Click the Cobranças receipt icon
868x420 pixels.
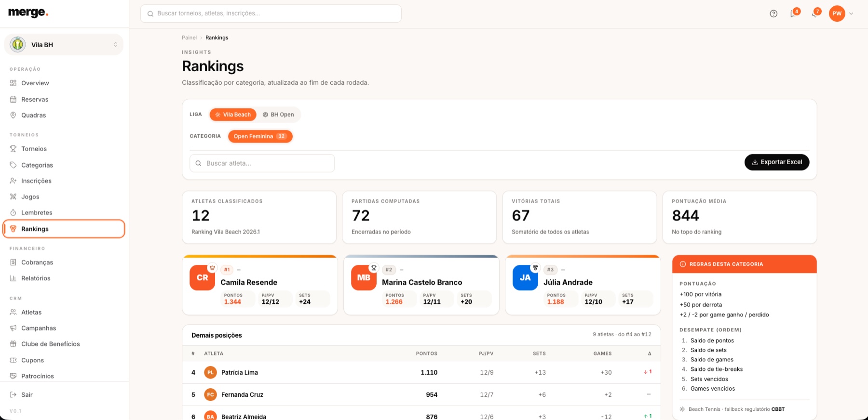click(x=14, y=262)
